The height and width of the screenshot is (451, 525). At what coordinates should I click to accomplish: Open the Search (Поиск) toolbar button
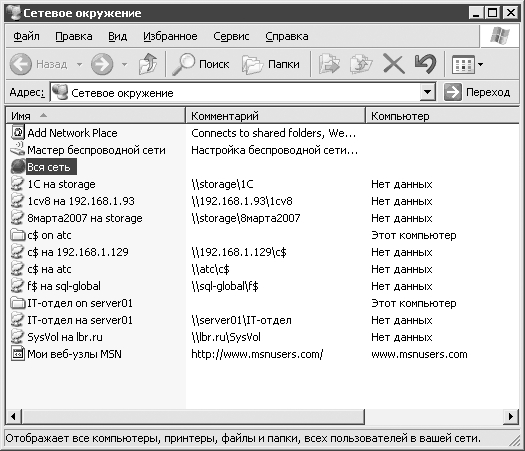click(201, 64)
